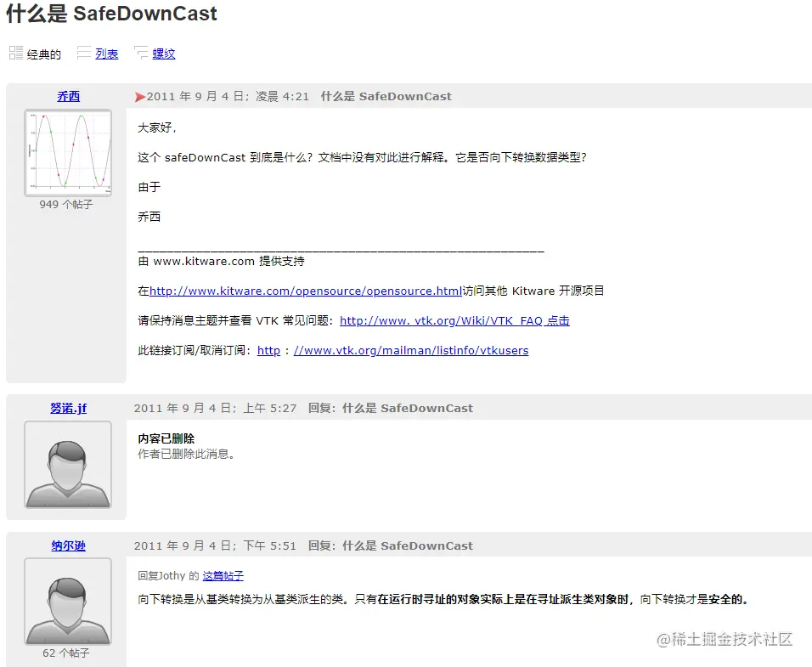Viewport: 812px width, 667px height.
Task: Click the classic view icon
Action: pyautogui.click(x=16, y=53)
